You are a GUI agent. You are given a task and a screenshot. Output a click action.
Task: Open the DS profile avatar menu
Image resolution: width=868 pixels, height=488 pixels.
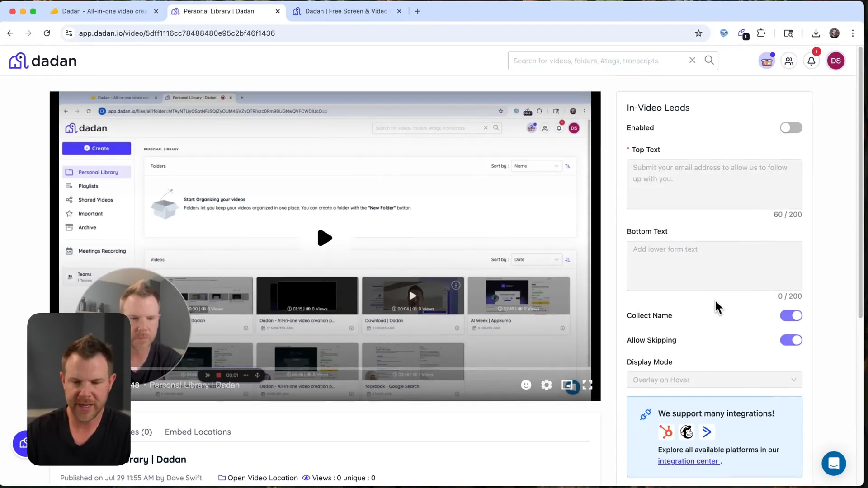click(835, 61)
